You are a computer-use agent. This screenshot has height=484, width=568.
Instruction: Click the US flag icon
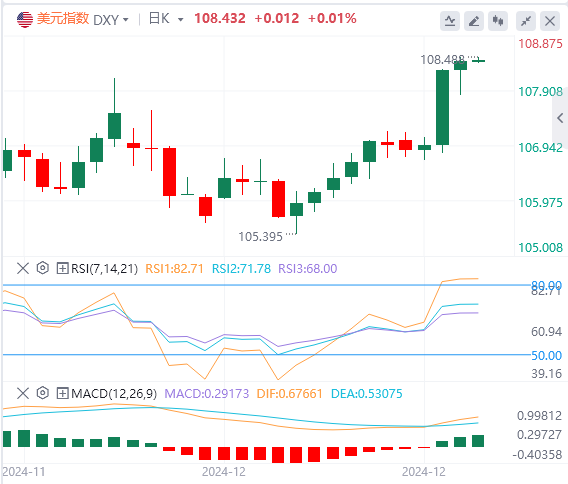(x=25, y=20)
